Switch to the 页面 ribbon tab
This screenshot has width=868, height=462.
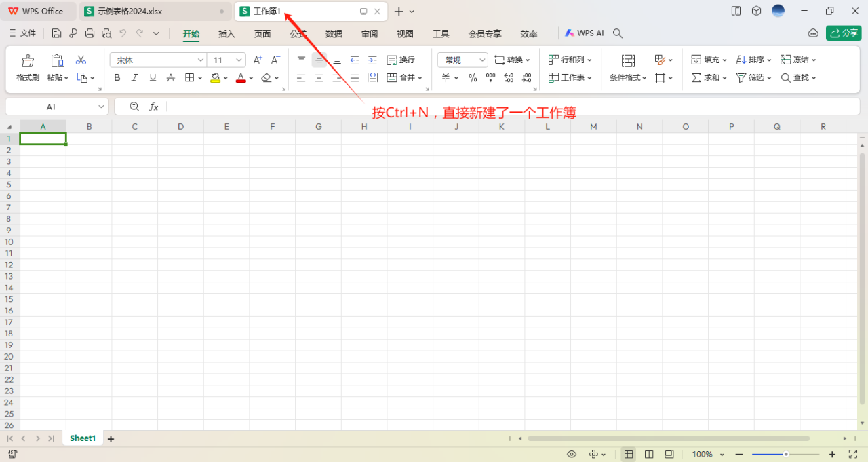[x=262, y=34]
